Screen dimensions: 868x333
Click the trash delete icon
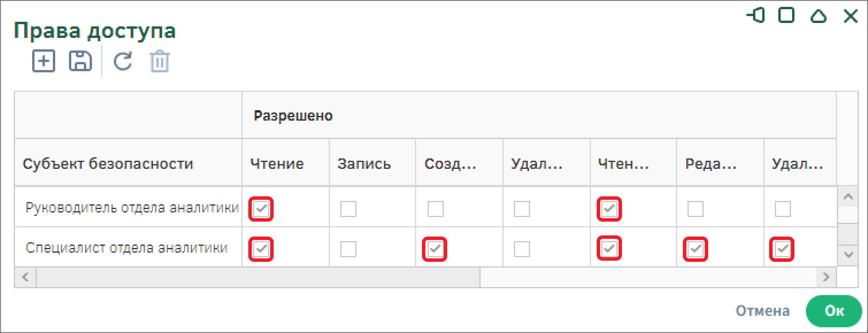(160, 61)
